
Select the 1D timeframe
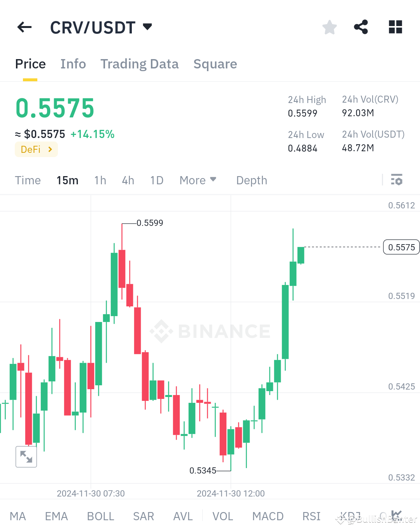(x=157, y=180)
